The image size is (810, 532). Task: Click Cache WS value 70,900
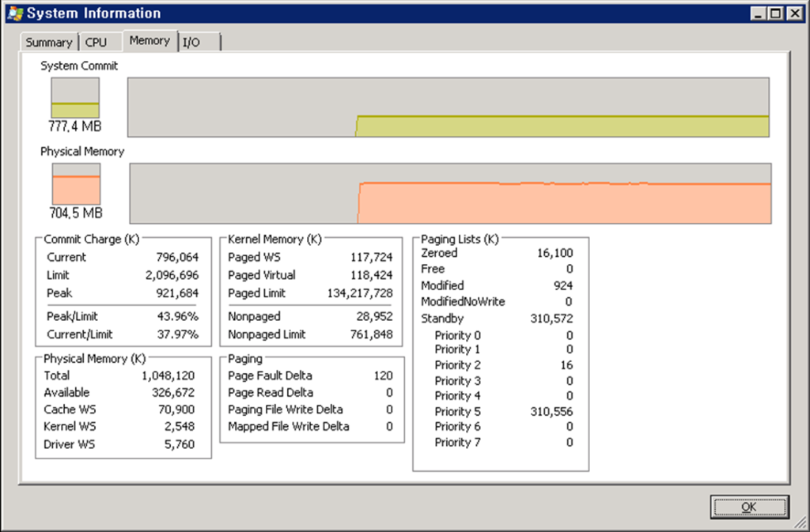pyautogui.click(x=176, y=409)
